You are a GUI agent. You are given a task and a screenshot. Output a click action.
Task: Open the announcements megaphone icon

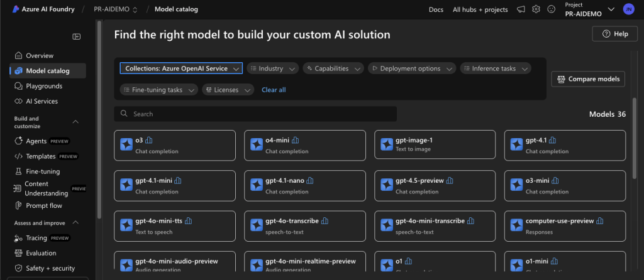[521, 9]
